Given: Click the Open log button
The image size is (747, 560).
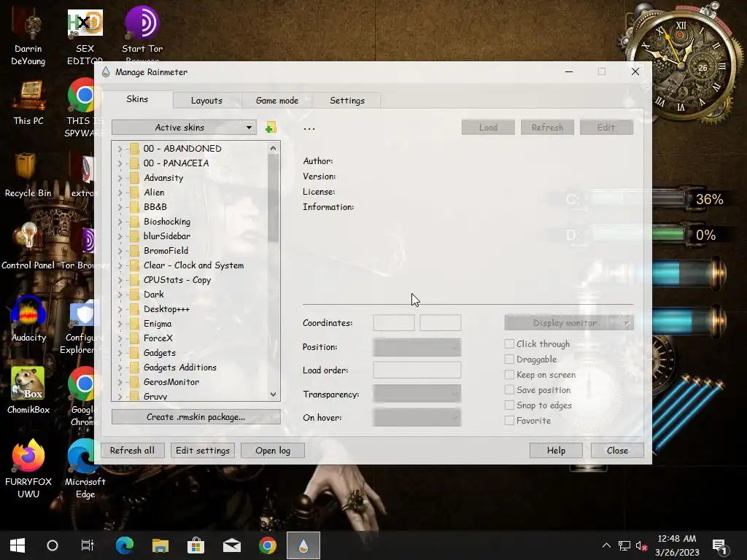Looking at the screenshot, I should (x=273, y=451).
